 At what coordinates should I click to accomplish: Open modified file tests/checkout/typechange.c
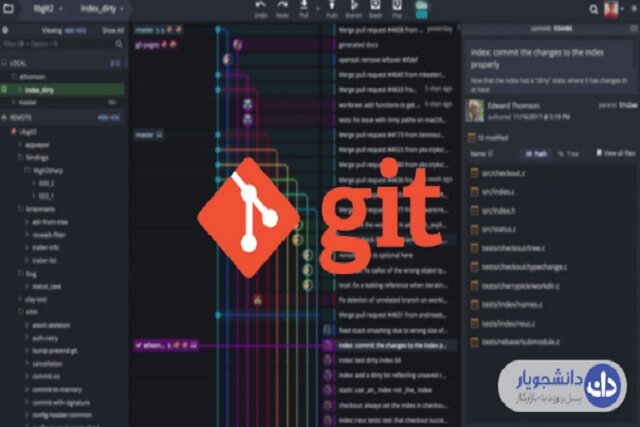coord(524,267)
